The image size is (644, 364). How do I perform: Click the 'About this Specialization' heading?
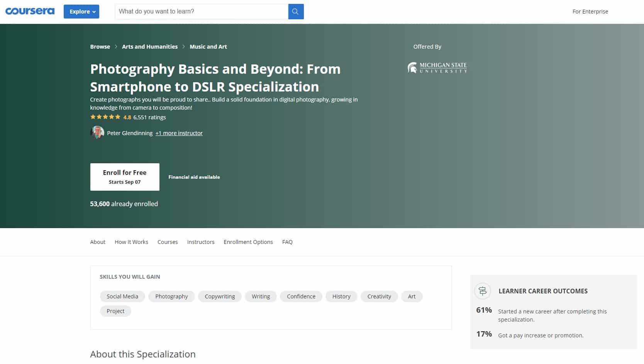coord(143,354)
